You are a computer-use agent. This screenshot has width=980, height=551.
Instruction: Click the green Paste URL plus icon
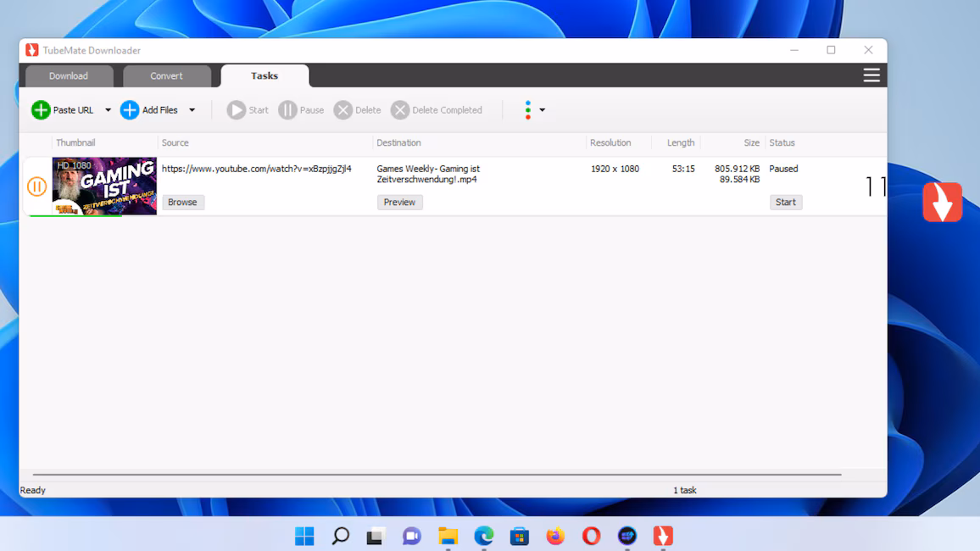coord(41,110)
